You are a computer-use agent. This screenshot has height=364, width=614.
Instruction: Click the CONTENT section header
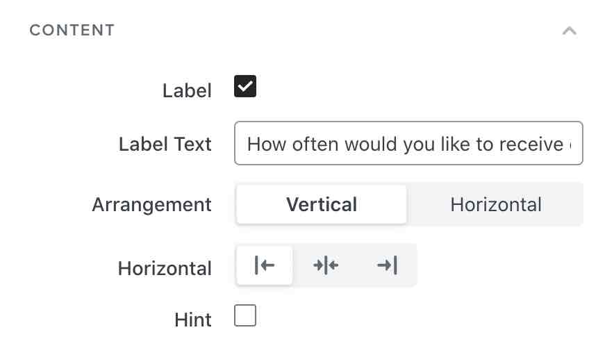[x=72, y=31]
